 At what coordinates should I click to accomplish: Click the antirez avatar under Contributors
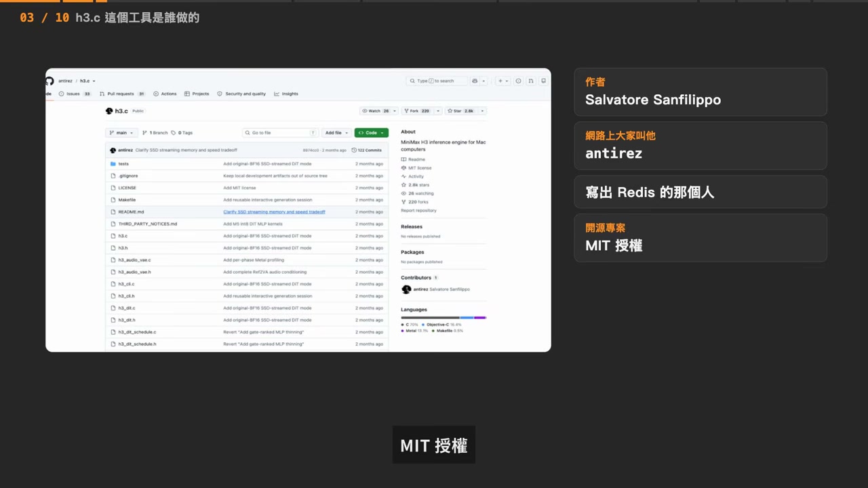(x=406, y=289)
